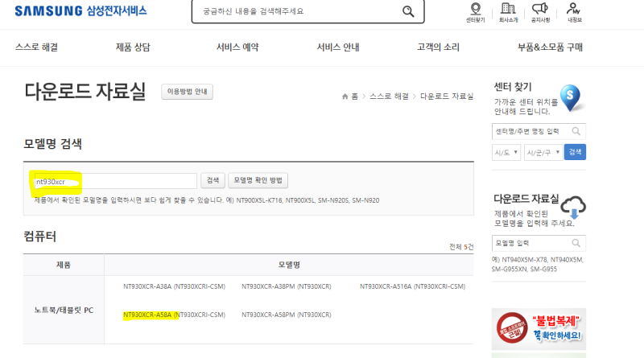
Task: Click the center-name search magnifier icon
Action: (576, 131)
